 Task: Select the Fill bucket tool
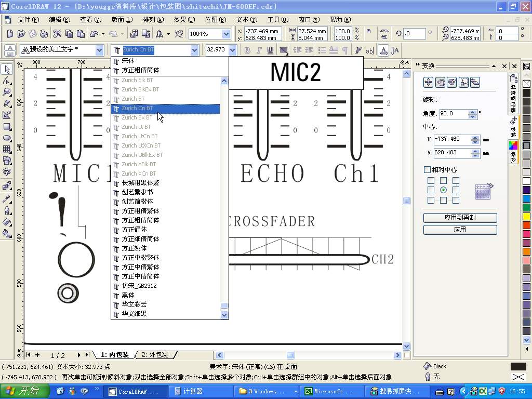coord(7,222)
